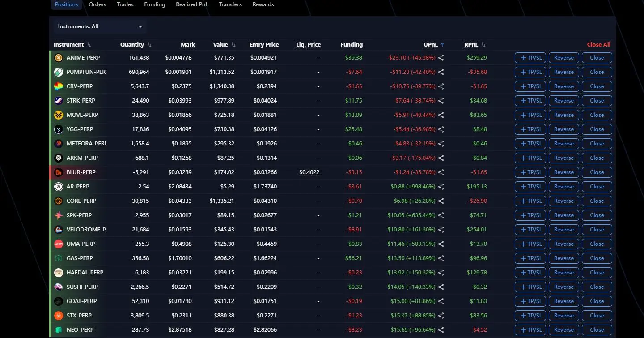The width and height of the screenshot is (644, 338).
Task: Add TP/SL to SUSHI-PERP position
Action: click(x=530, y=287)
